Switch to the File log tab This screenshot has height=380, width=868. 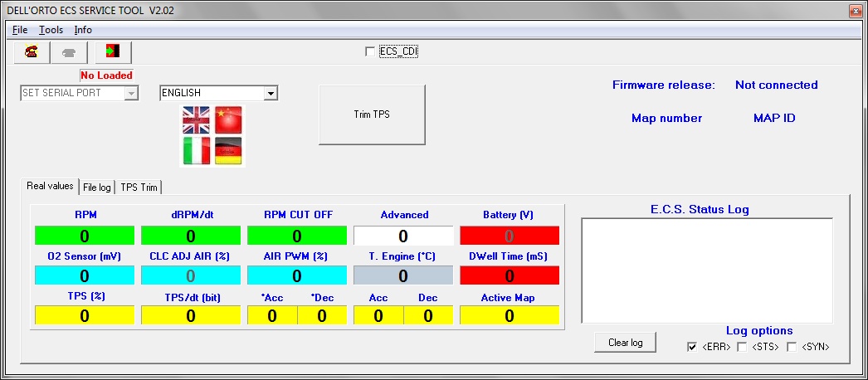point(97,188)
